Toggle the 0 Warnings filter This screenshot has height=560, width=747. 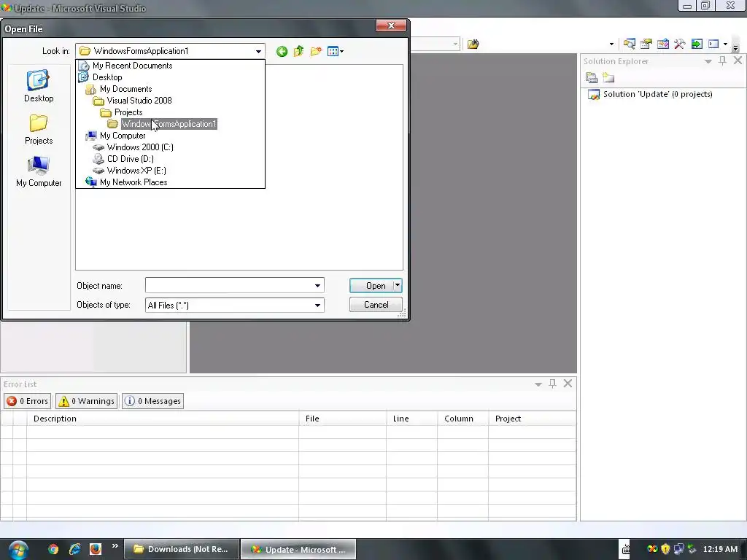[x=86, y=401]
